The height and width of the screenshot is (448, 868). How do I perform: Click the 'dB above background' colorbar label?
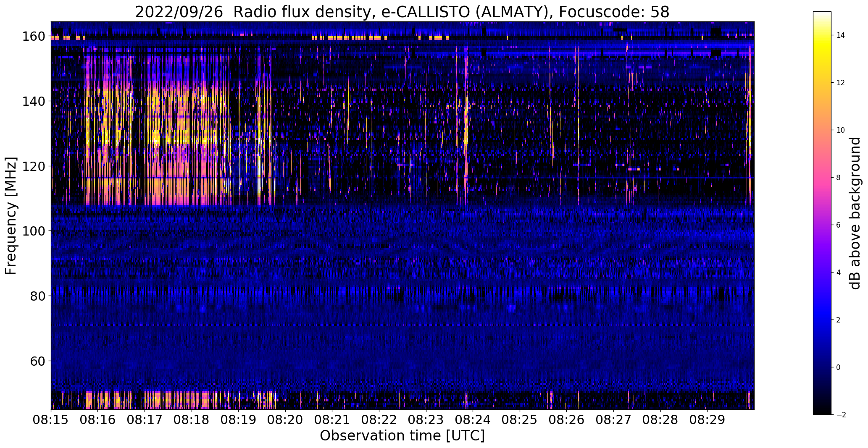855,213
